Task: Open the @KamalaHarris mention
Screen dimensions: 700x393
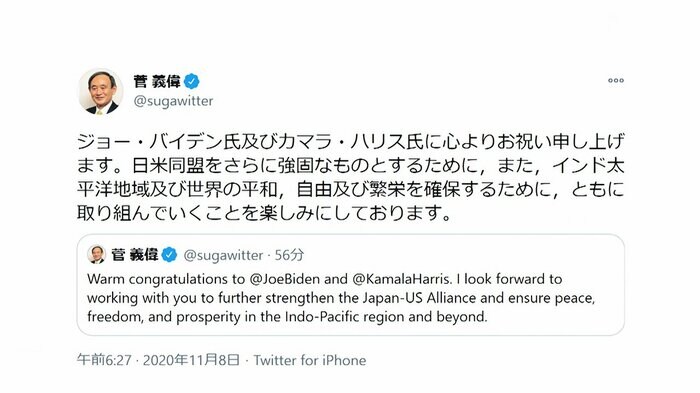Action: [x=401, y=279]
